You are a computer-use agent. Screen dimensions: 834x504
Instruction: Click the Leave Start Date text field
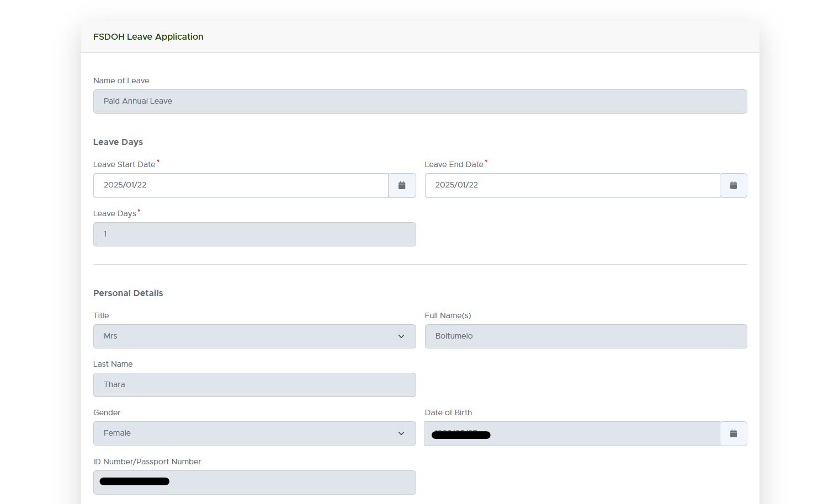tap(241, 185)
